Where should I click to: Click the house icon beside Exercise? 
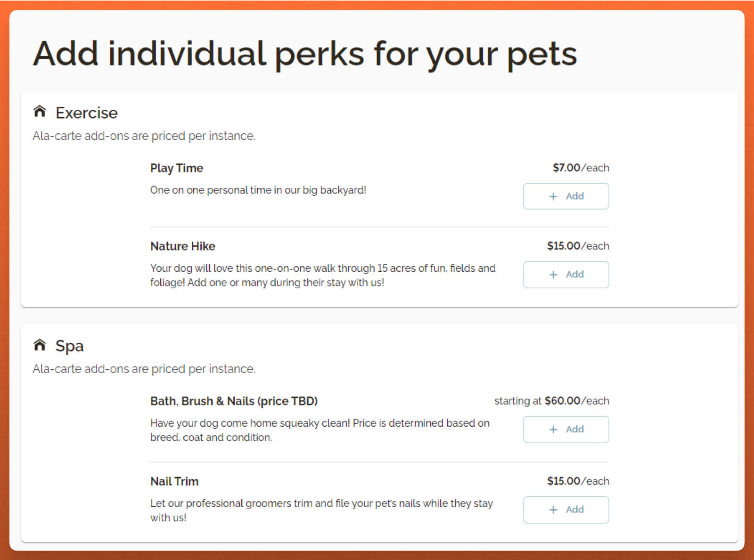click(x=40, y=111)
